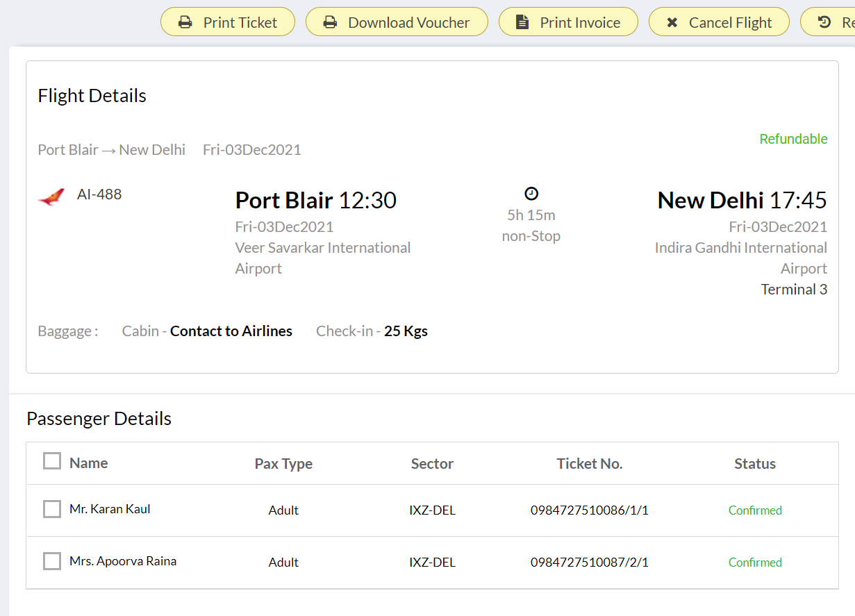Click the history icon on the rightmost button
Screen dimensions: 855x616
tap(824, 22)
